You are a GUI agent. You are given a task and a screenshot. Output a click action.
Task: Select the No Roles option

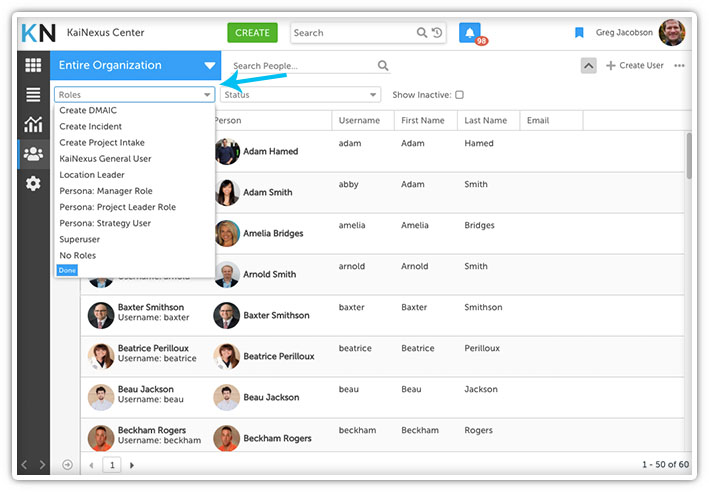tap(78, 255)
